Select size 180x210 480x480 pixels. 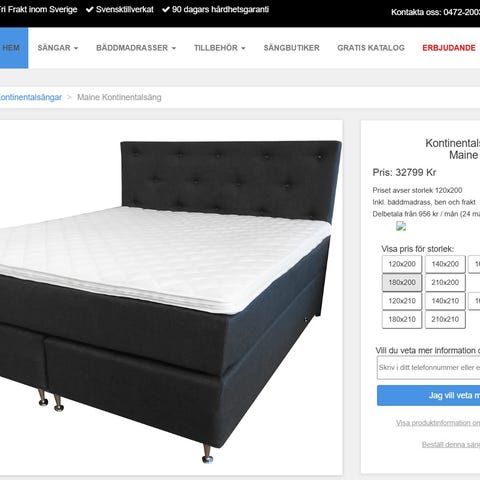point(402,319)
